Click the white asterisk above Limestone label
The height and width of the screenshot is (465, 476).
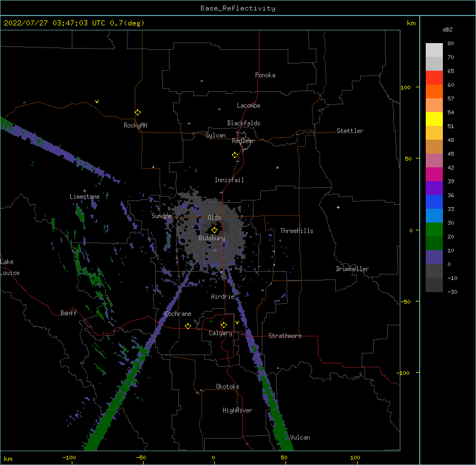(x=84, y=191)
